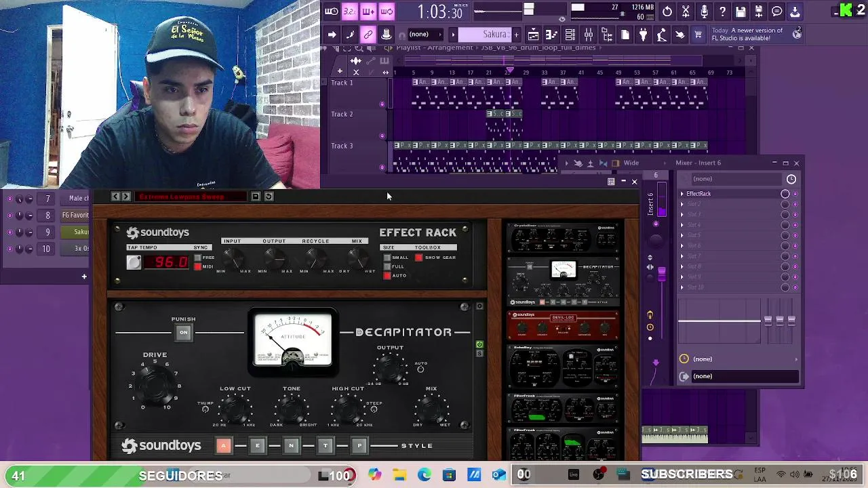Open the pattern selector Sakura dropdown
Viewport: 868px width, 488px height.
485,35
